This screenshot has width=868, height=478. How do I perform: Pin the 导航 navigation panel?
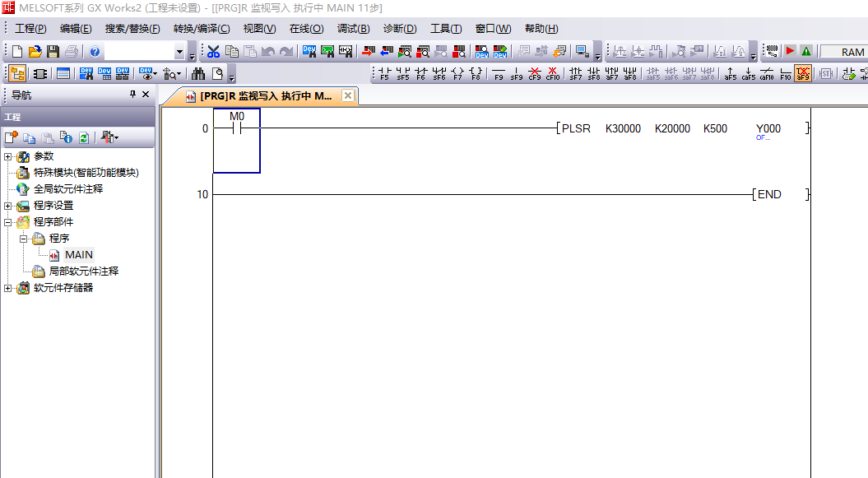tap(133, 95)
